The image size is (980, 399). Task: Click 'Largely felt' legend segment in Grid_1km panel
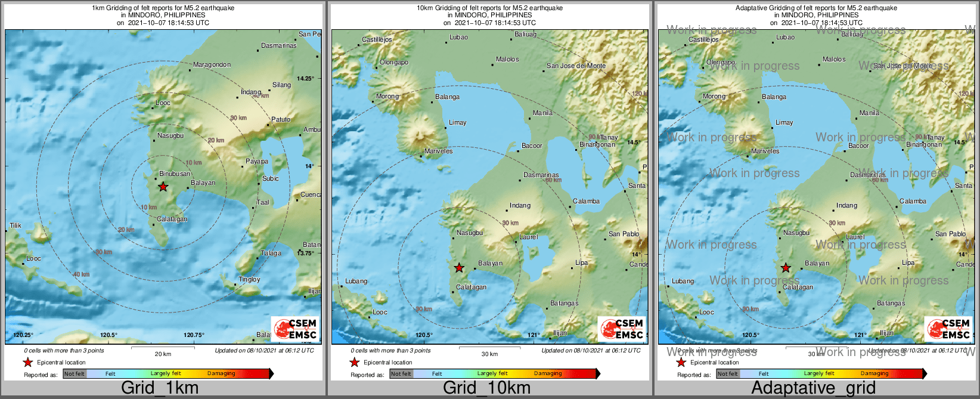point(166,373)
